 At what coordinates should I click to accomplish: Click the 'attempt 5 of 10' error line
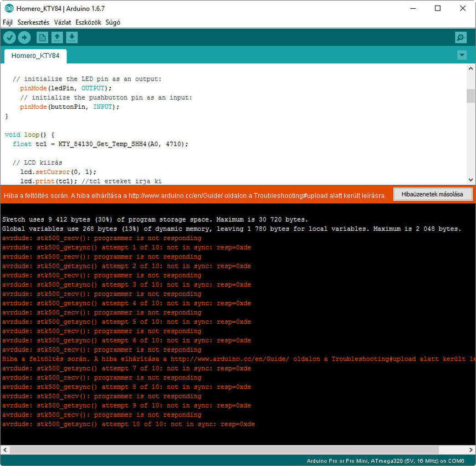(x=127, y=322)
